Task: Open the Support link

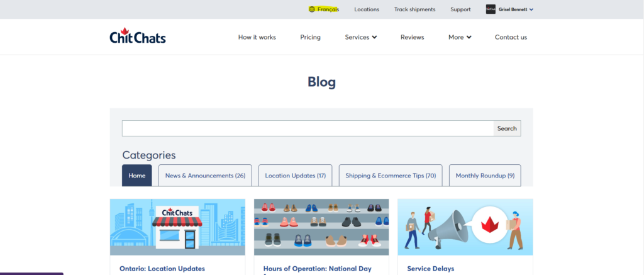Action: [460, 9]
